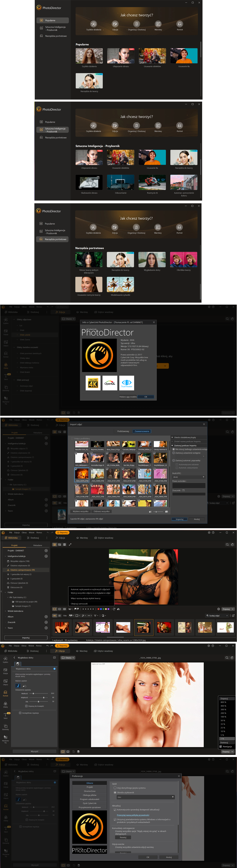Collapse Inteligentna kolekcja tree node in active library

coord(5,556)
